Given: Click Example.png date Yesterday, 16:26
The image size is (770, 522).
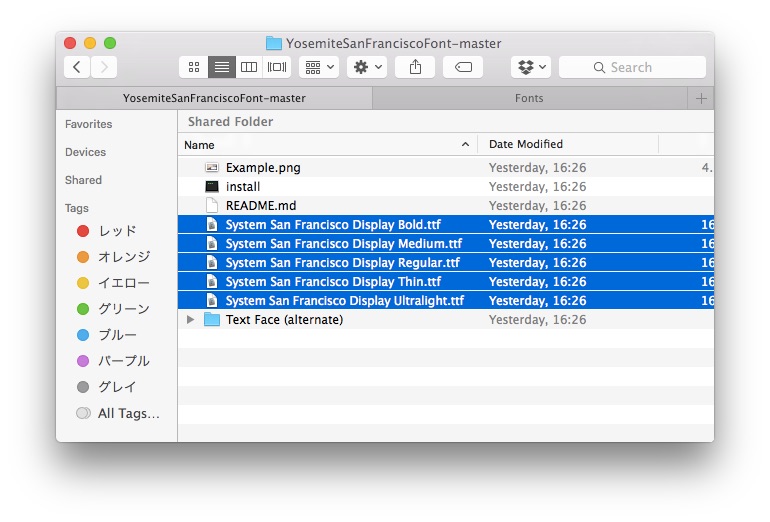Looking at the screenshot, I should tap(537, 167).
